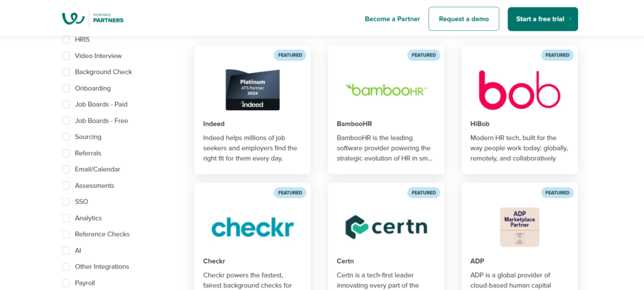This screenshot has height=290, width=644.
Task: Open the Become a Partner link
Action: coord(392,19)
